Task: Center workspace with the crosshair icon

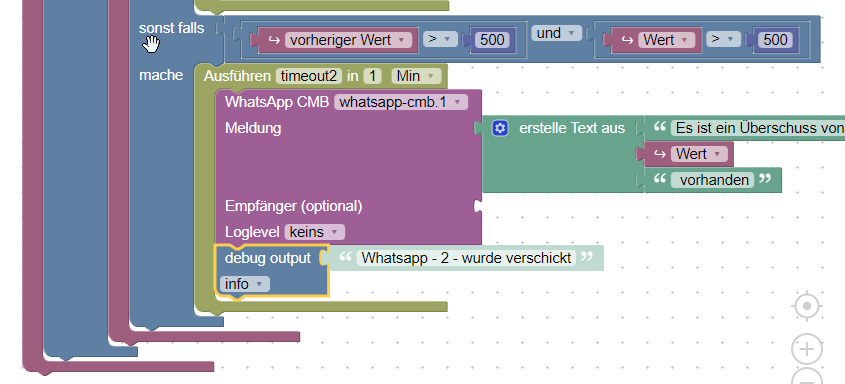Action: [807, 306]
